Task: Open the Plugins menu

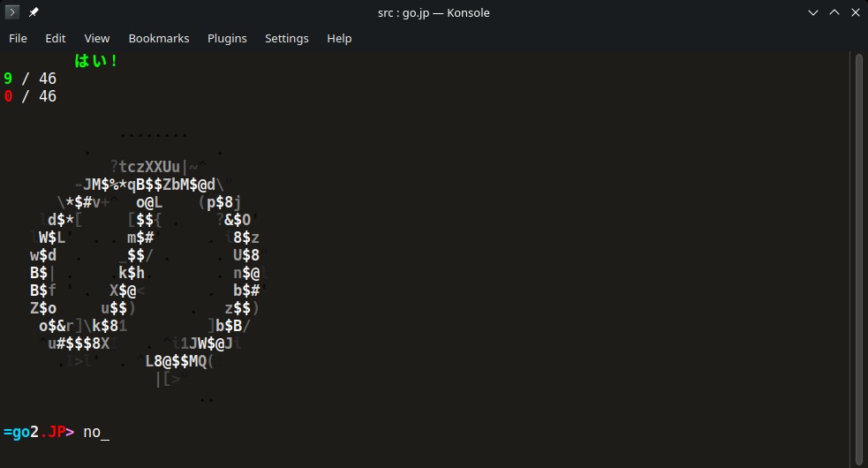Action: [227, 38]
